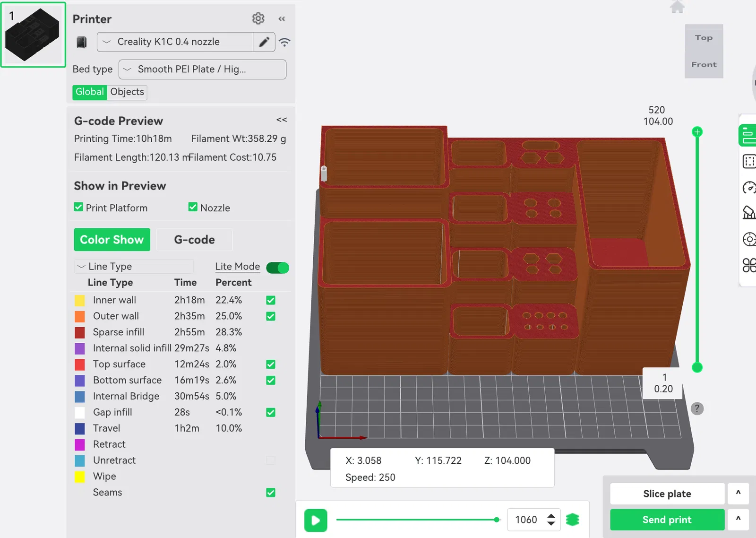Viewport: 756px width, 538px height.
Task: Edit printer preset with pencil icon
Action: tap(264, 42)
